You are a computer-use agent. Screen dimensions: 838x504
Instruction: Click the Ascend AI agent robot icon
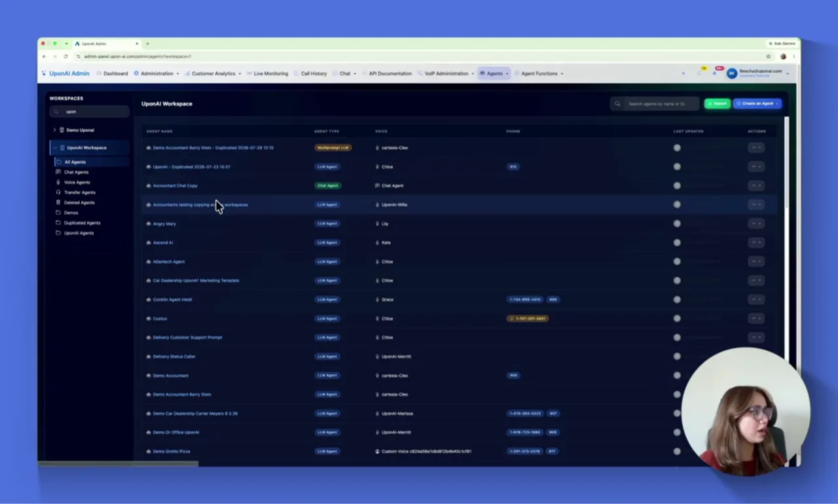tap(149, 243)
